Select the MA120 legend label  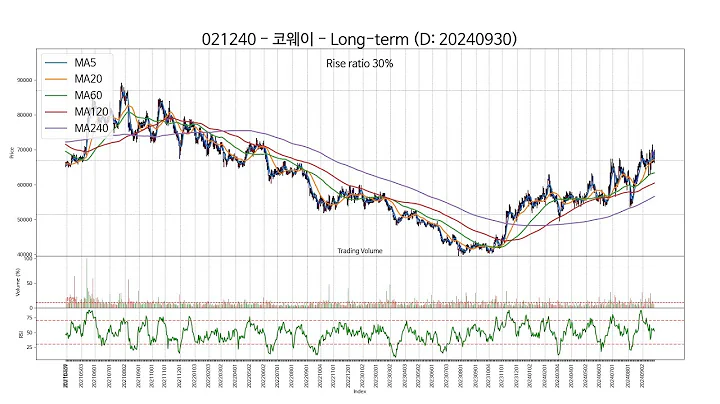pos(91,112)
